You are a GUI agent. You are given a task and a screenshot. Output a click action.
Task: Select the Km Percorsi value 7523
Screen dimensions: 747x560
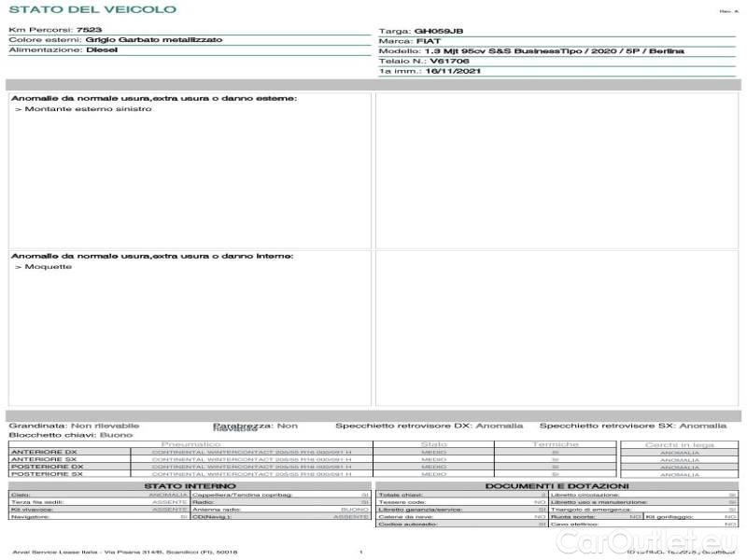pos(89,30)
